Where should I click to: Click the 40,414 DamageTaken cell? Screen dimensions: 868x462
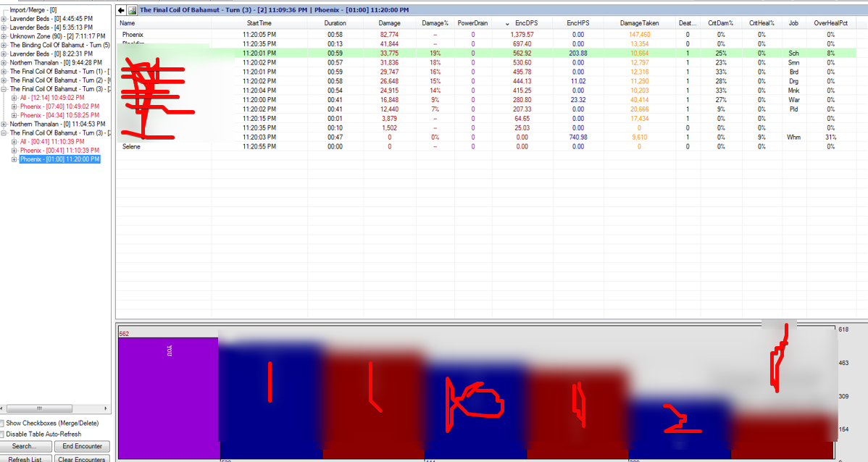639,100
